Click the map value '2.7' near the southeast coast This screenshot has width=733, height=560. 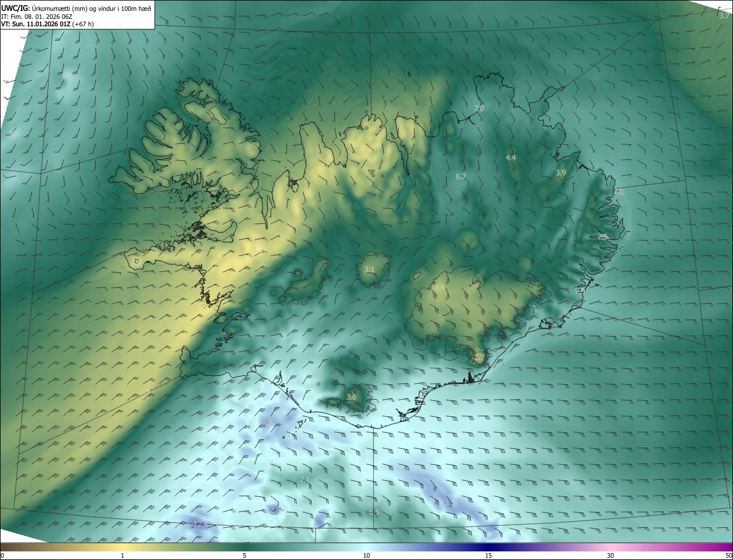(x=479, y=358)
